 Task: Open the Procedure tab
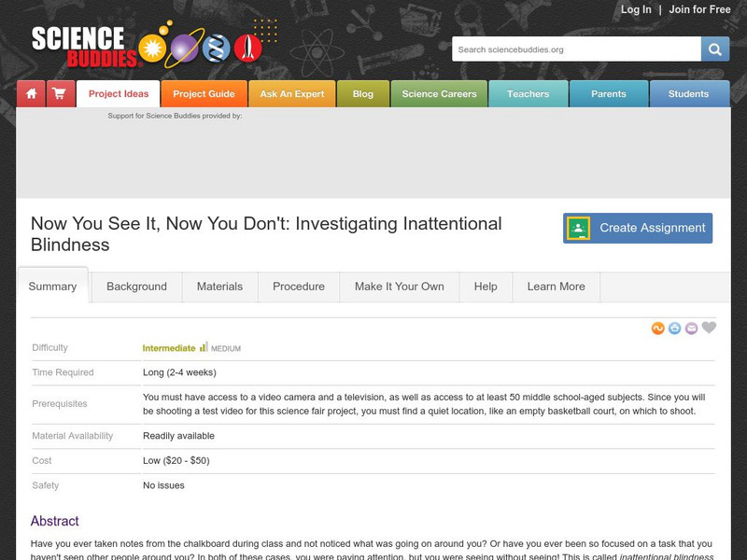298,287
